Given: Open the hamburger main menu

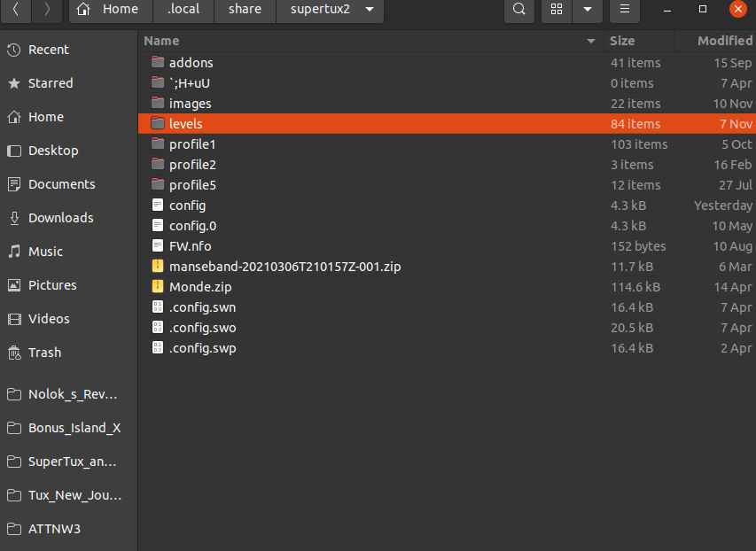Looking at the screenshot, I should tap(625, 10).
